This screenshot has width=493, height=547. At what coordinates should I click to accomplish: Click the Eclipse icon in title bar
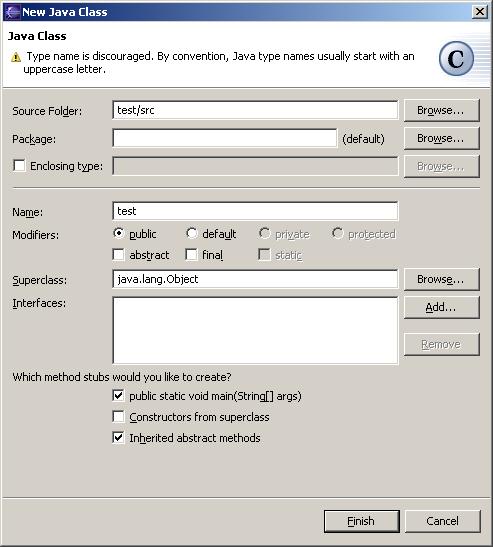click(12, 12)
